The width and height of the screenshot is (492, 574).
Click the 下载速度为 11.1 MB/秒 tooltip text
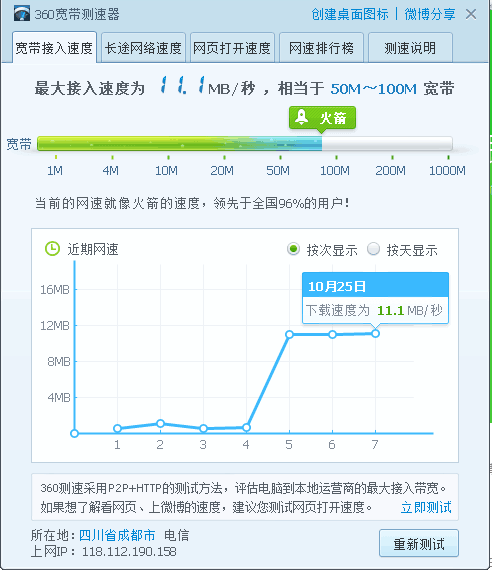[x=374, y=310]
